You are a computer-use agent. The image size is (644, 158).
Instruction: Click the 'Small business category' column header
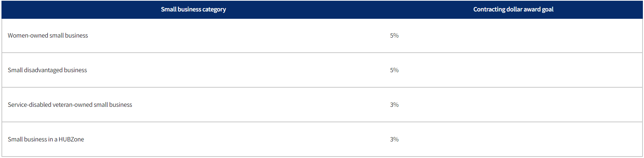point(193,10)
